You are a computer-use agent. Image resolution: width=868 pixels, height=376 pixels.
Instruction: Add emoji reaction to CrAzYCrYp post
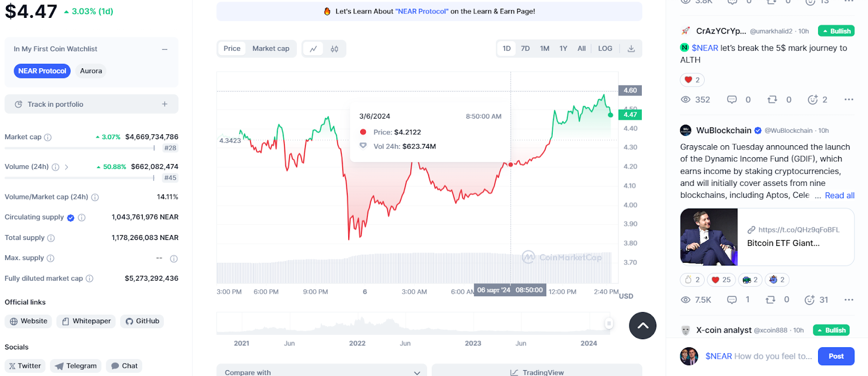pos(812,100)
